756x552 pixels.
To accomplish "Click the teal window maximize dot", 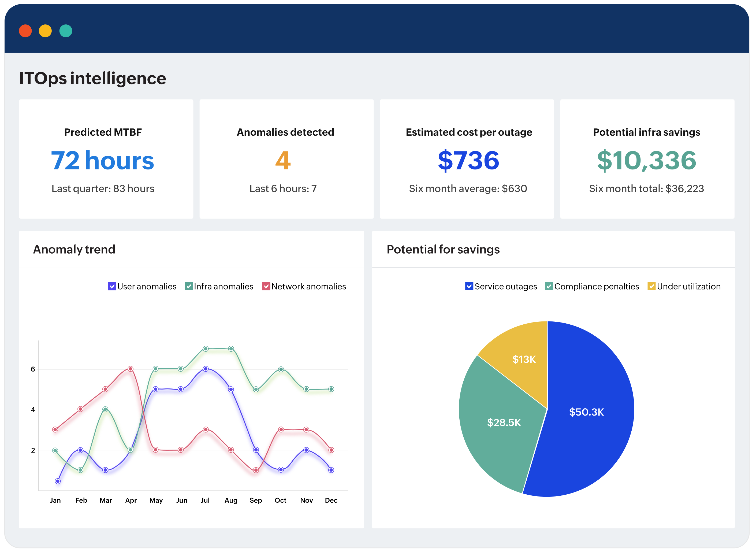I will pos(66,31).
